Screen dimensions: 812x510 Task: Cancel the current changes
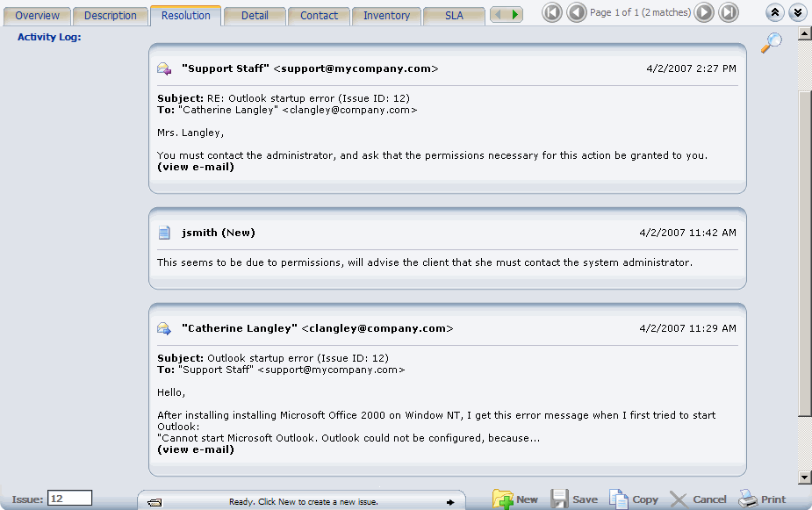pyautogui.click(x=698, y=499)
